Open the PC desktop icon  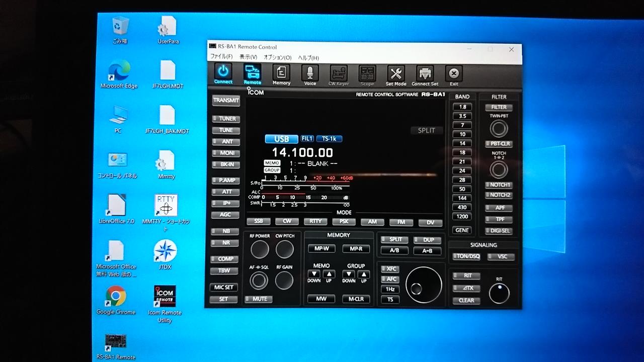(118, 120)
